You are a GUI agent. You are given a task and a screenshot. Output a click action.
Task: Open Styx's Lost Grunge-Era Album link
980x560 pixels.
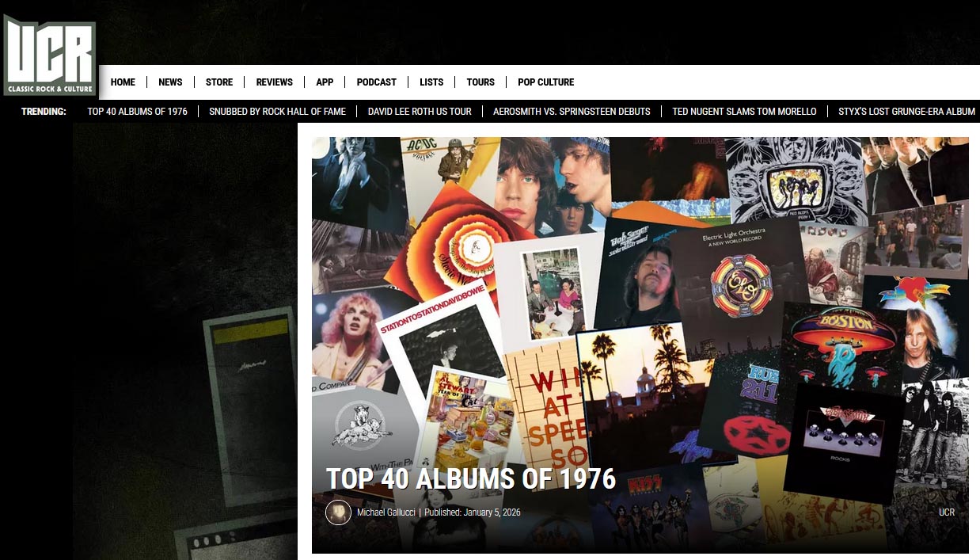[x=906, y=112]
